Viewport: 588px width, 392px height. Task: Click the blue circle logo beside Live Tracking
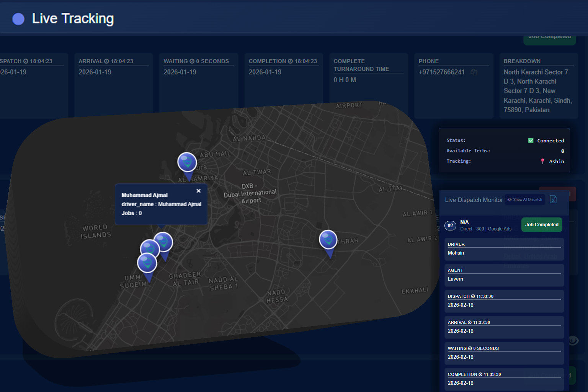click(x=18, y=19)
